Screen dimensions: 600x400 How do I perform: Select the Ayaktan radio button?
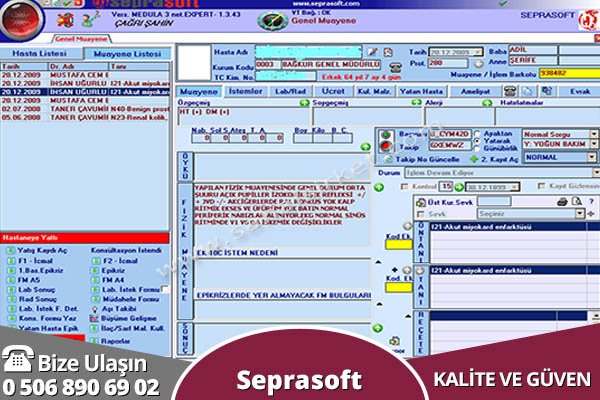[478, 134]
